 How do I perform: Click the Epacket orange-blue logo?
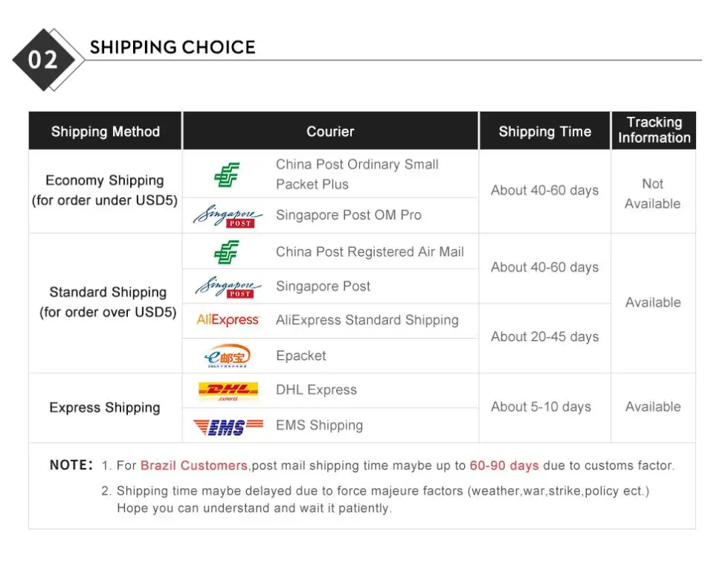point(228,356)
